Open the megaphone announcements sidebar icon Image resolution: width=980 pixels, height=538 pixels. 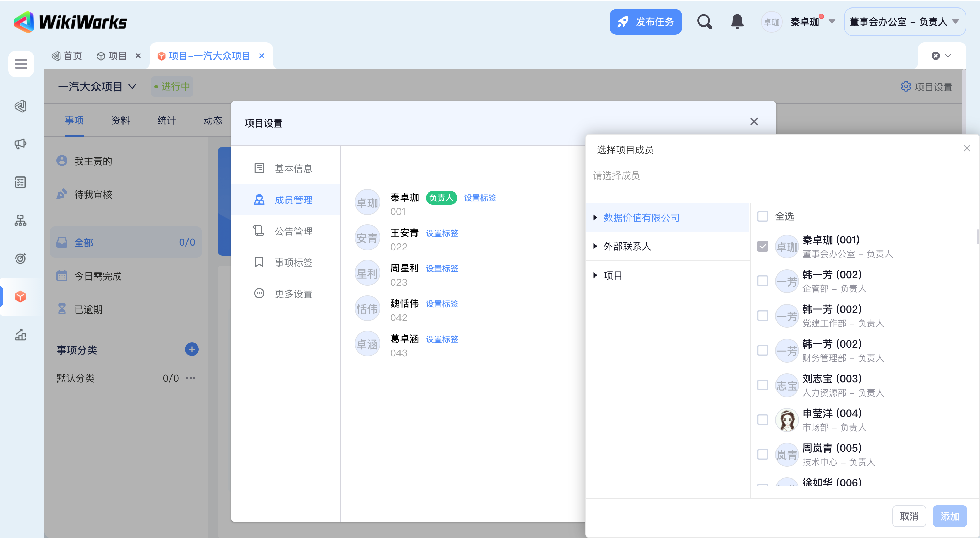(x=20, y=144)
